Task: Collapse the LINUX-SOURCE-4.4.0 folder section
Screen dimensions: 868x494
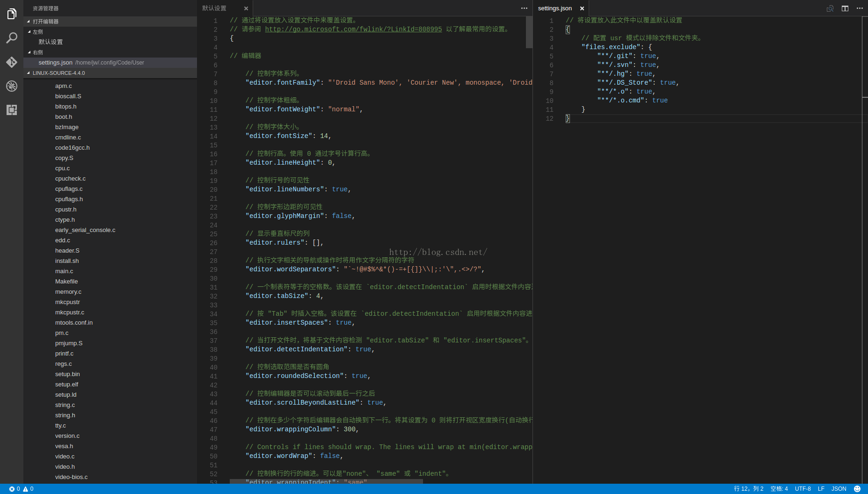Action: click(x=110, y=73)
